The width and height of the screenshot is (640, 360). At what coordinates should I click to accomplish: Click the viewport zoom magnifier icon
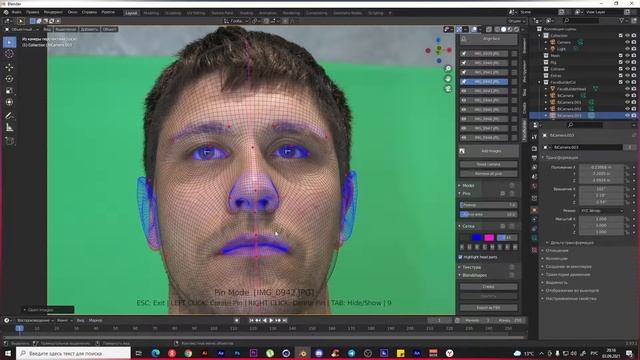tap(448, 69)
